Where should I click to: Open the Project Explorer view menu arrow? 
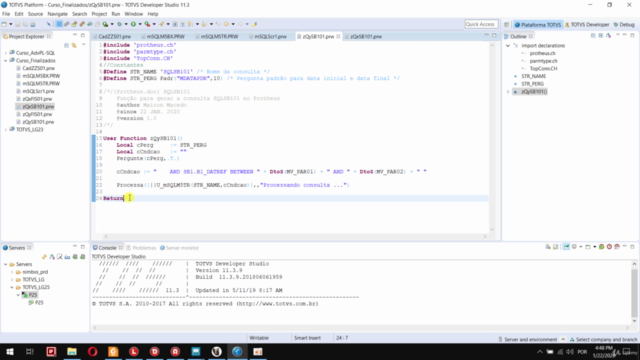83,45
